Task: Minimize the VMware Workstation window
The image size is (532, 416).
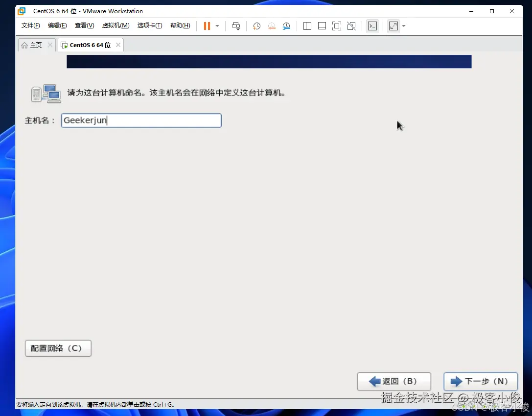Action: (x=471, y=11)
